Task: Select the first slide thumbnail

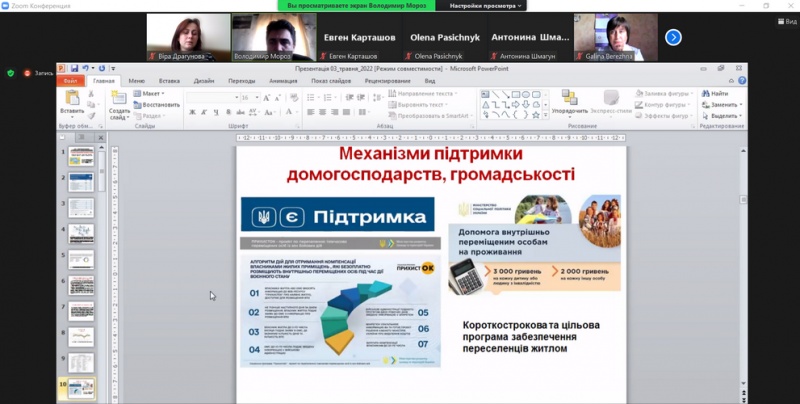Action: click(81, 156)
